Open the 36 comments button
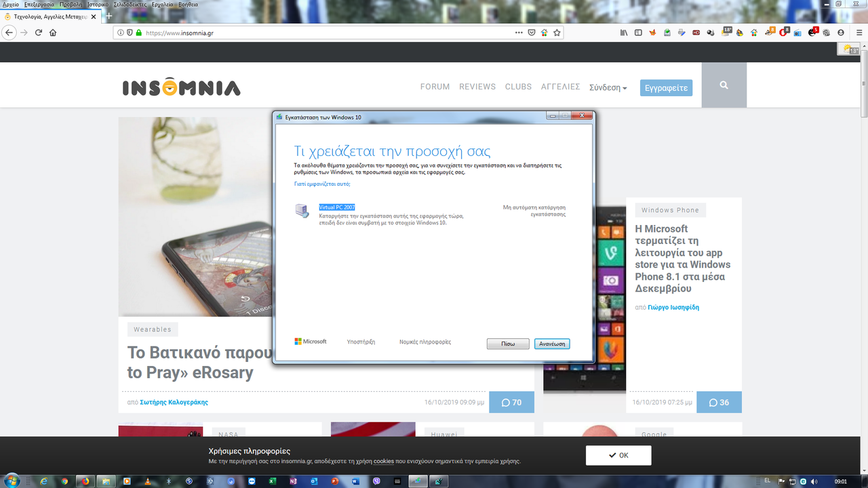This screenshot has width=868, height=488. click(719, 402)
